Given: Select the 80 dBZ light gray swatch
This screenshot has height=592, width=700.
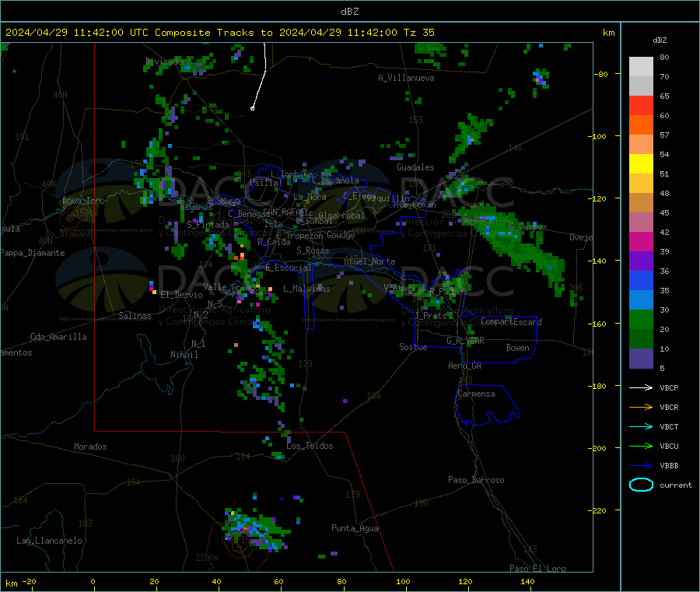Looking at the screenshot, I should click(x=641, y=67).
